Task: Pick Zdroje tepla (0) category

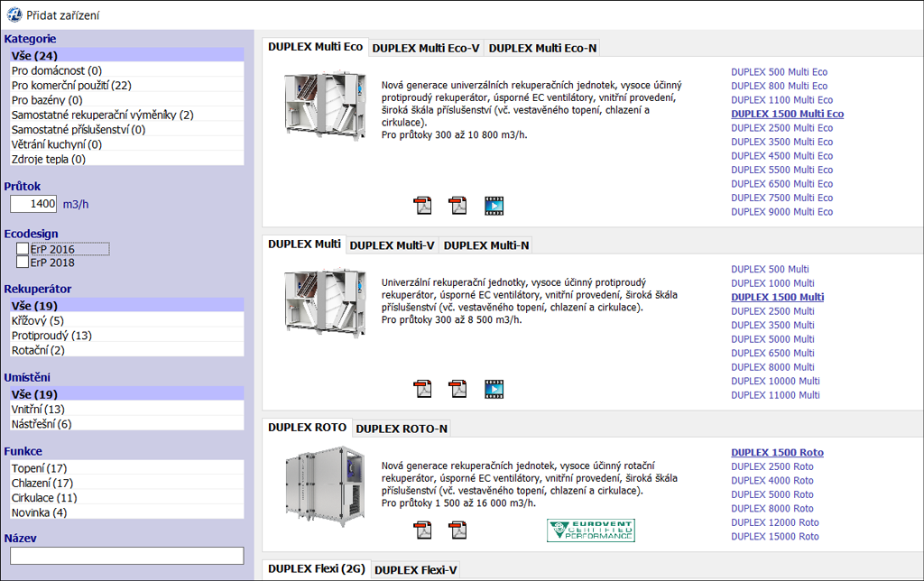Action: [x=126, y=159]
